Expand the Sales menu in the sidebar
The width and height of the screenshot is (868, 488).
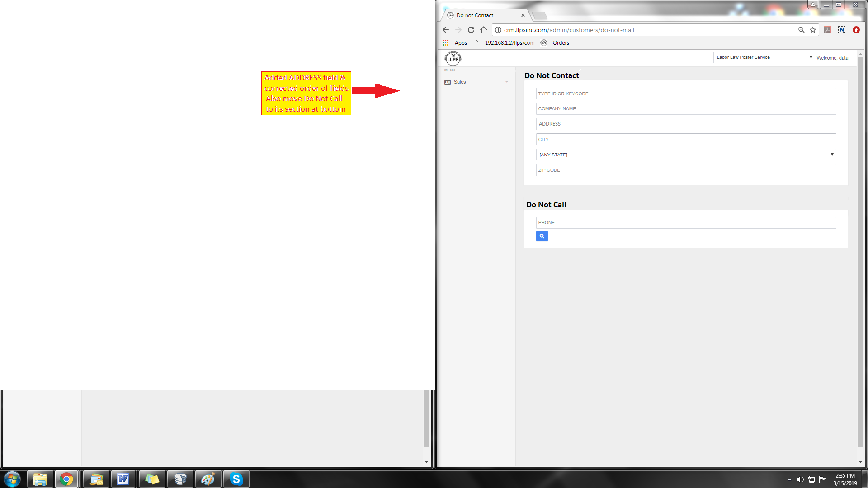(476, 82)
